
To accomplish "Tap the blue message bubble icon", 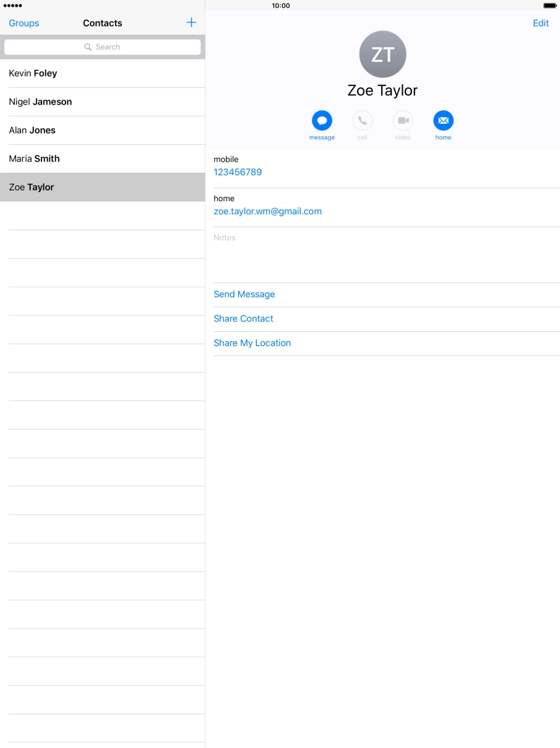I will [322, 121].
